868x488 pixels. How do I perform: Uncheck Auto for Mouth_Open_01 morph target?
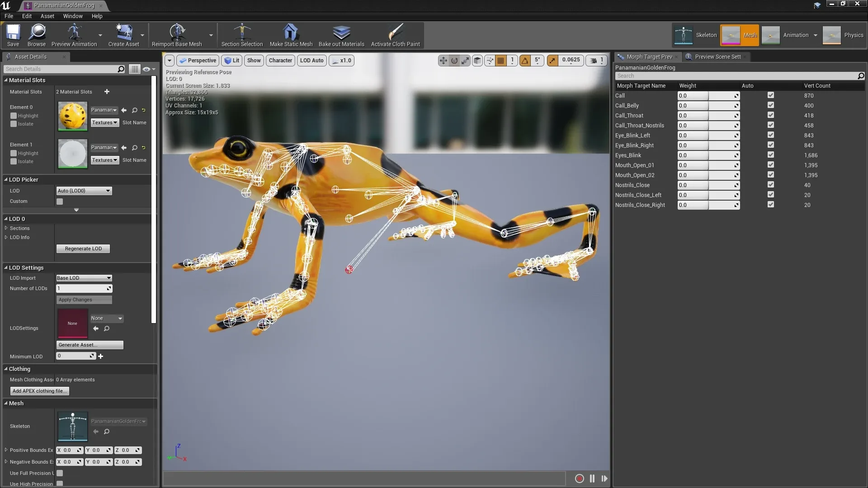[x=771, y=165]
